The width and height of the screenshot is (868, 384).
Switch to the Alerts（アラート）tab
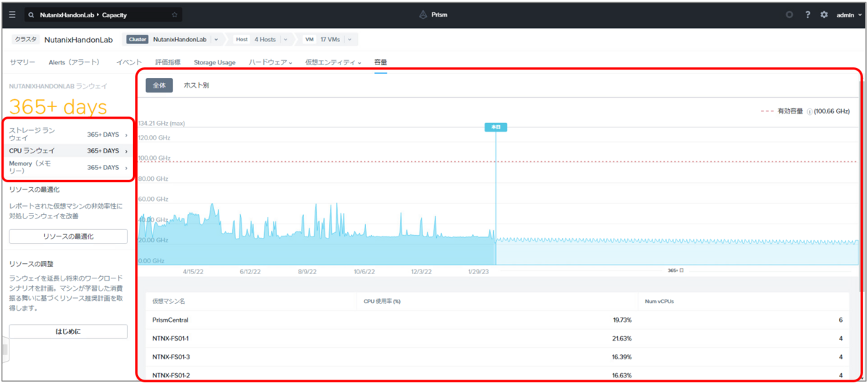(x=74, y=62)
